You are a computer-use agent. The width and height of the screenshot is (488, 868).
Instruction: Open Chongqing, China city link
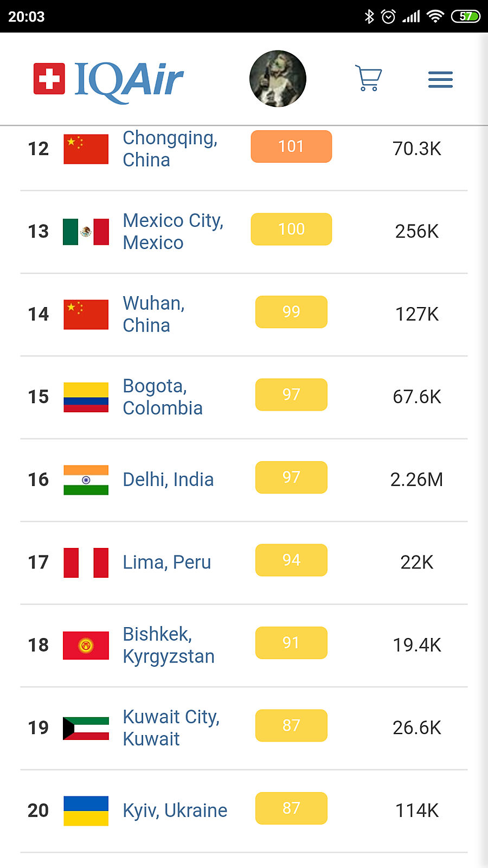tap(170, 149)
